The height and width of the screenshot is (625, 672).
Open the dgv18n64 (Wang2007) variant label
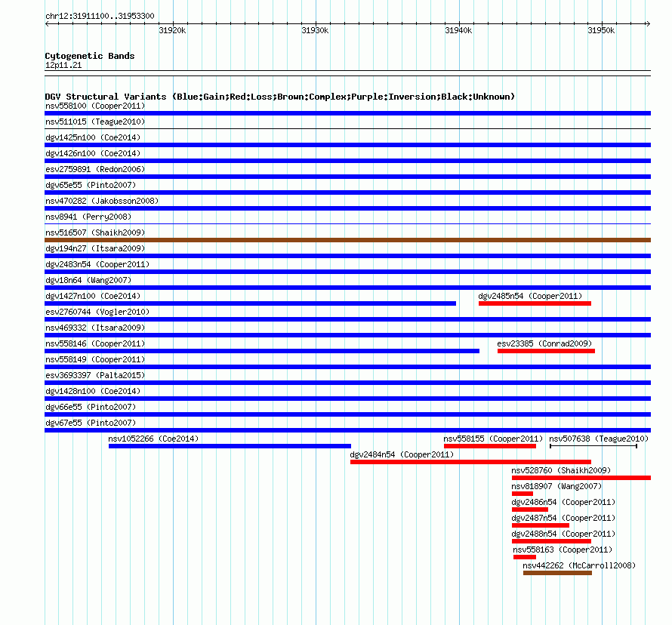coord(88,280)
